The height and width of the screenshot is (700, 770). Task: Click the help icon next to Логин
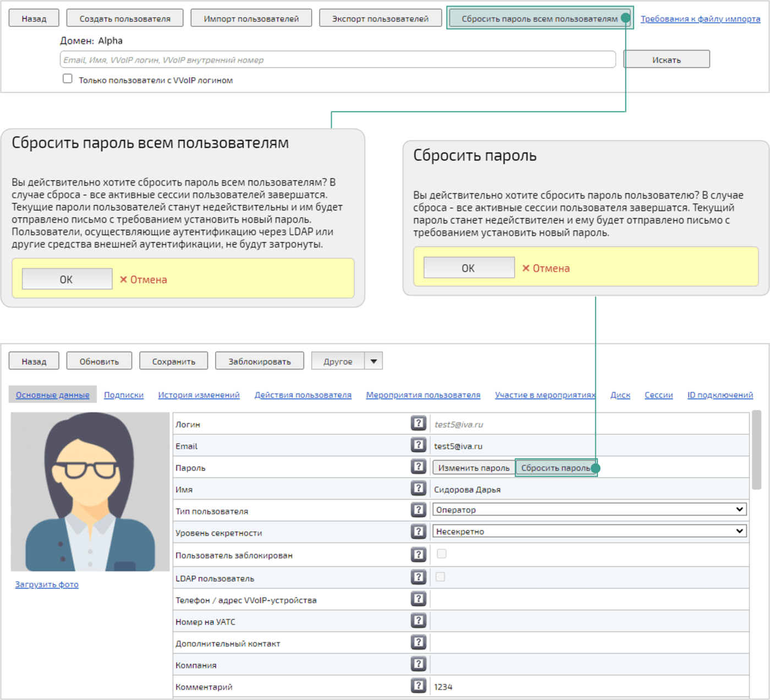coord(418,423)
